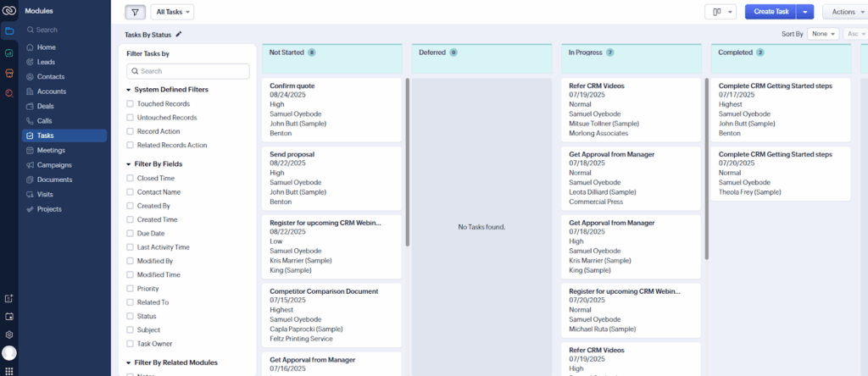Image resolution: width=868 pixels, height=376 pixels.
Task: Click the Leads module icon in sidebar
Action: click(x=31, y=62)
